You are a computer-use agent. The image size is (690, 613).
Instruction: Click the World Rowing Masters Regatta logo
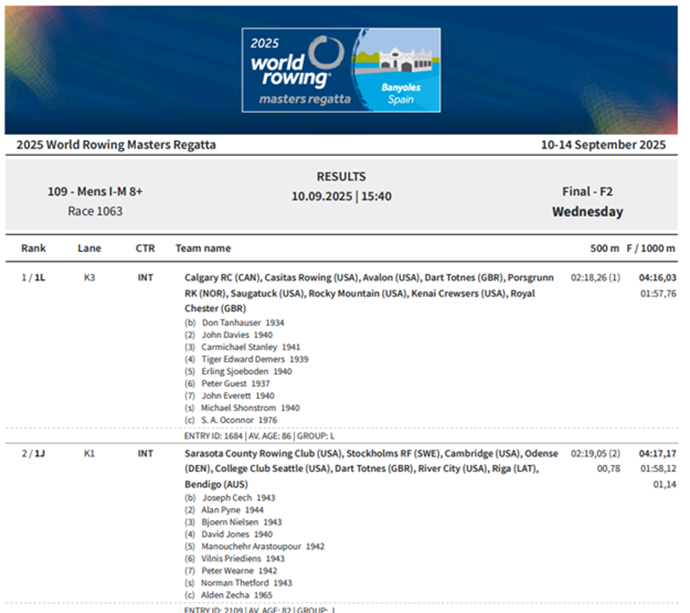point(341,70)
